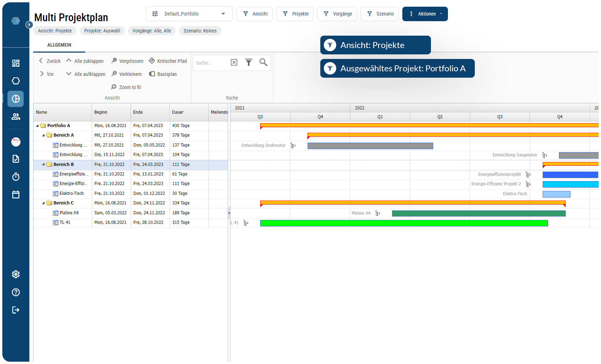The image size is (601, 364).
Task: Open the Vorgänge filter button
Action: coord(337,14)
